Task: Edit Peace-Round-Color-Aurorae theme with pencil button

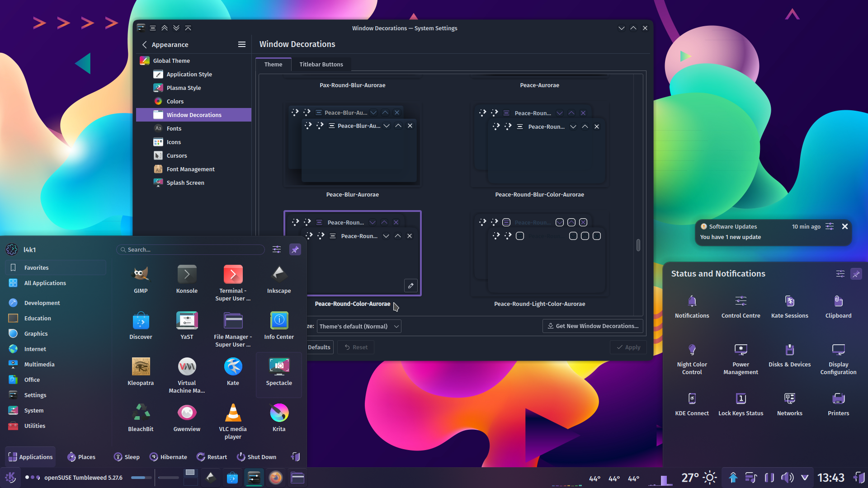Action: (x=410, y=286)
